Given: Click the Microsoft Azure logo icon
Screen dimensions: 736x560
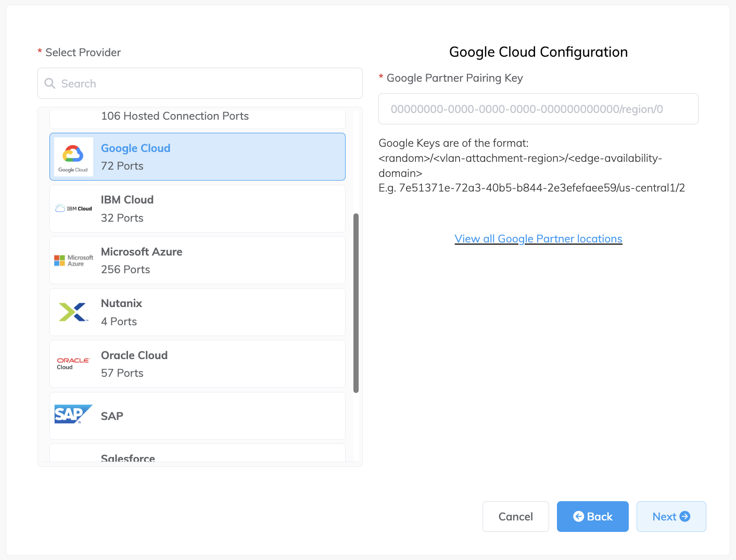Looking at the screenshot, I should pos(73,260).
